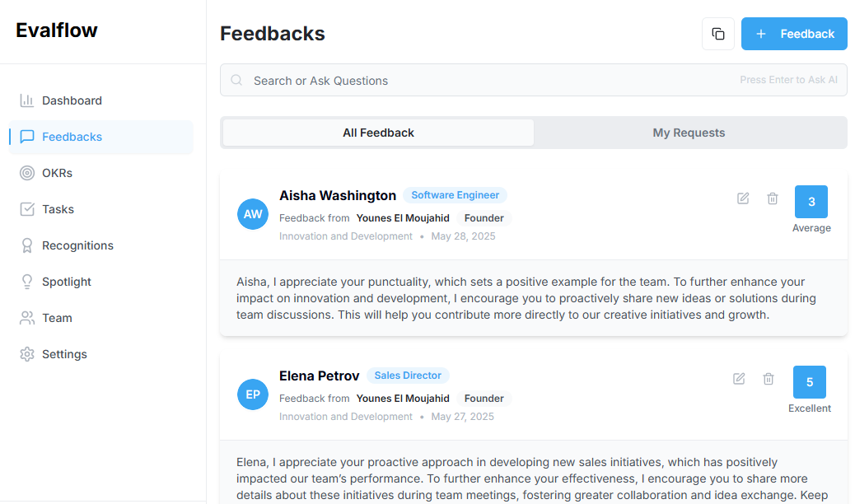Click the copy icon button beside Feedback
Image resolution: width=855 pixels, height=504 pixels.
click(x=718, y=34)
